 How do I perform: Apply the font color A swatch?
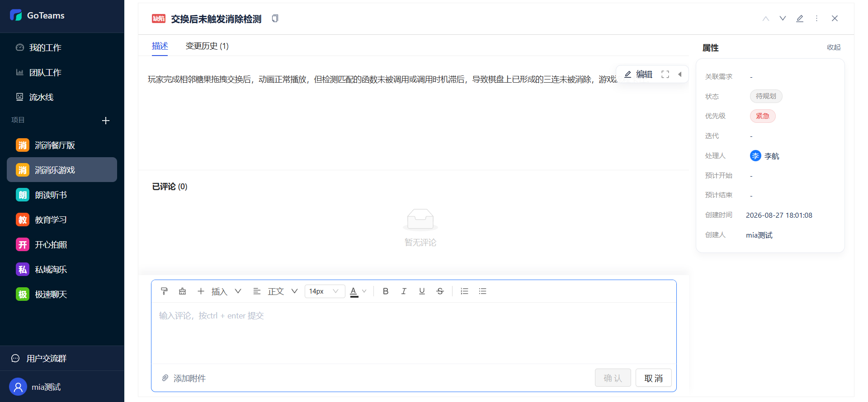click(354, 292)
